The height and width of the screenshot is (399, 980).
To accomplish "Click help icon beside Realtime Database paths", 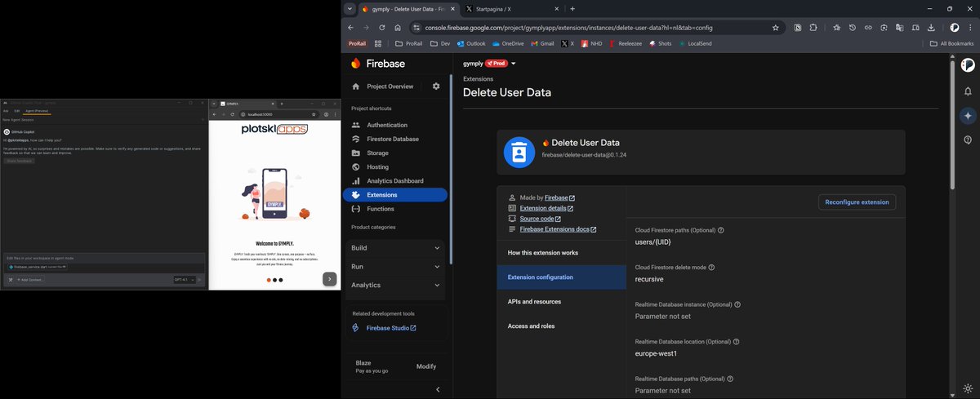I will point(728,379).
